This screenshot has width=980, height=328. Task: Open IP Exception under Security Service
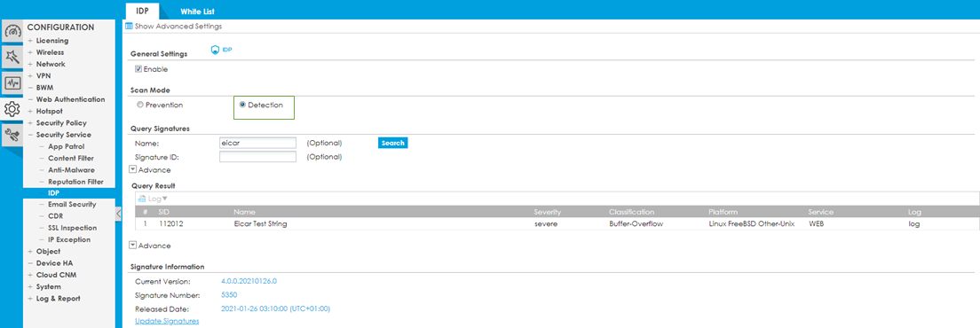coord(68,239)
